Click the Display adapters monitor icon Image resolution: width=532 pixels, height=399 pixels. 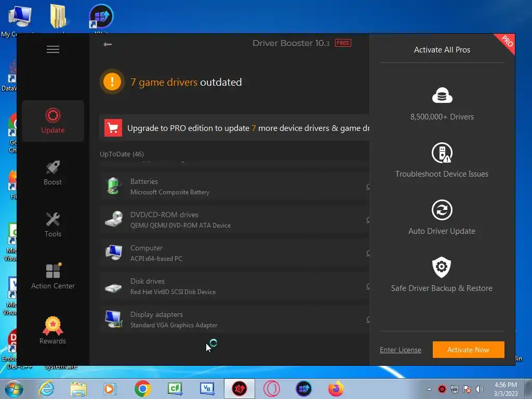click(114, 319)
